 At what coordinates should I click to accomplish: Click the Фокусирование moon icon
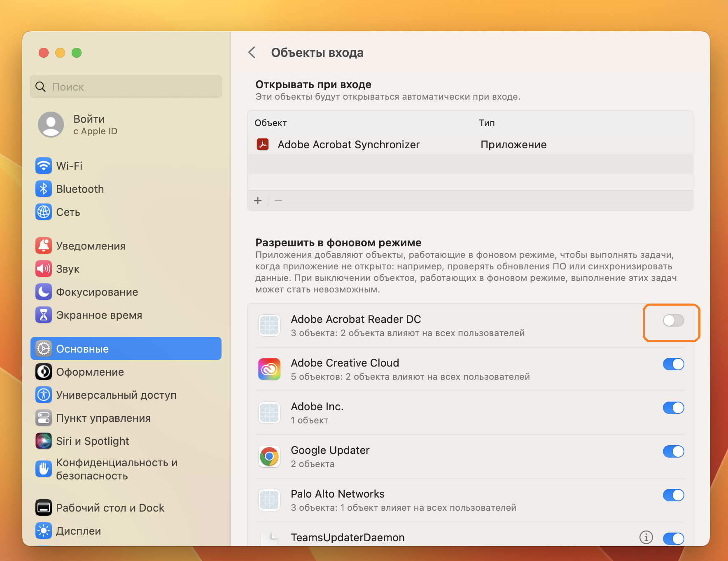click(x=44, y=292)
